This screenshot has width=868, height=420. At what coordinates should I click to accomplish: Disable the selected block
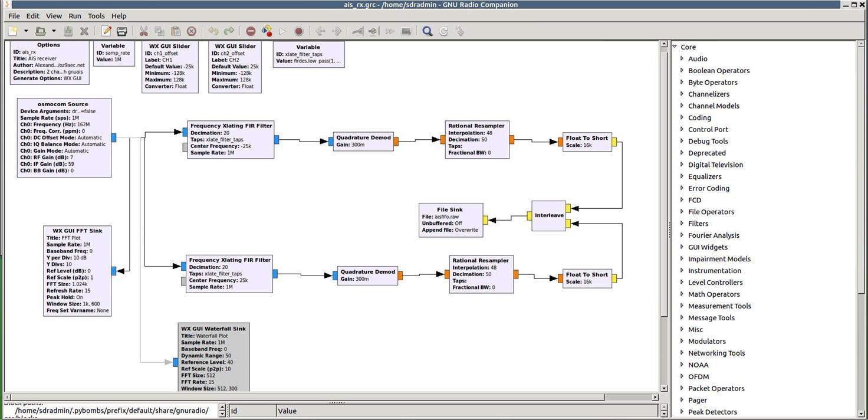pyautogui.click(x=373, y=31)
